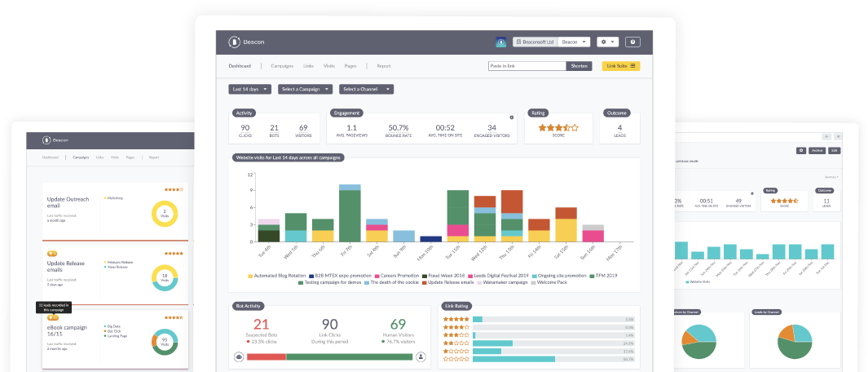The image size is (868, 372).
Task: Click the Leads by Channel pie chart
Action: pyautogui.click(x=795, y=342)
